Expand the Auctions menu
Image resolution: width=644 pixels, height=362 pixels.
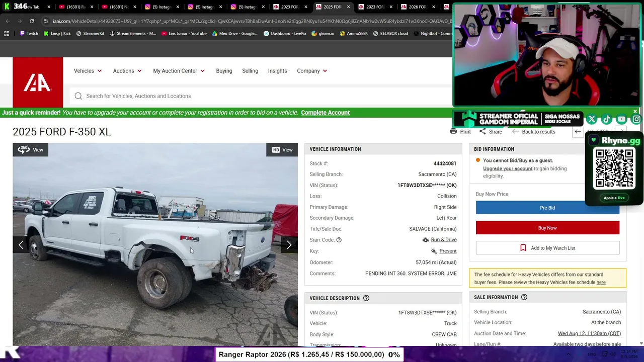(x=127, y=71)
